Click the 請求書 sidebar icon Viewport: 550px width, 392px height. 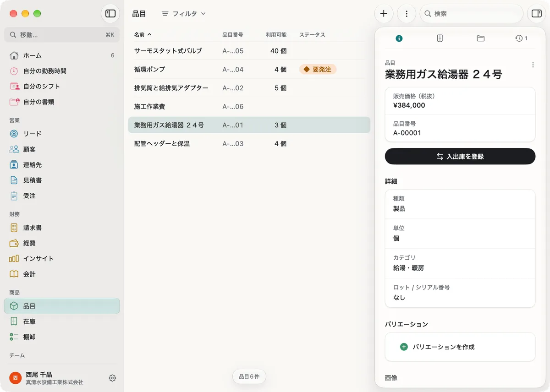pyautogui.click(x=14, y=228)
